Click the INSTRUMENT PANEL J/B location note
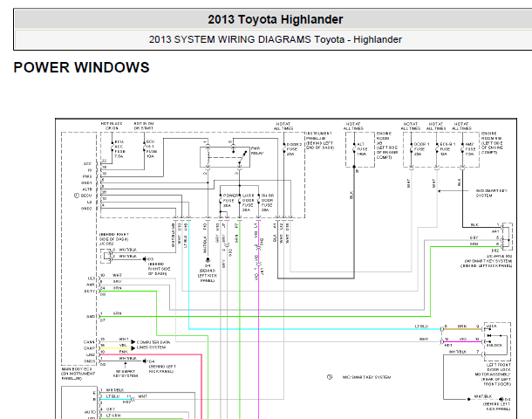 point(320,141)
